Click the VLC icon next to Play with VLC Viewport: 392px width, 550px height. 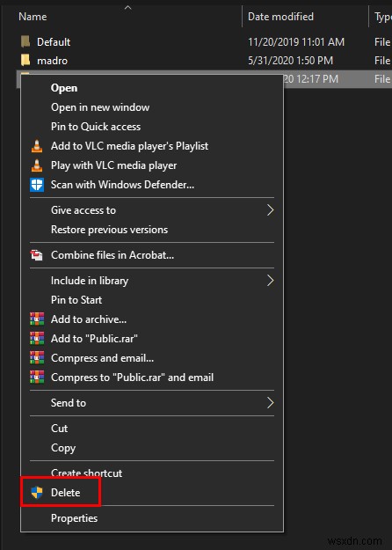pos(37,165)
